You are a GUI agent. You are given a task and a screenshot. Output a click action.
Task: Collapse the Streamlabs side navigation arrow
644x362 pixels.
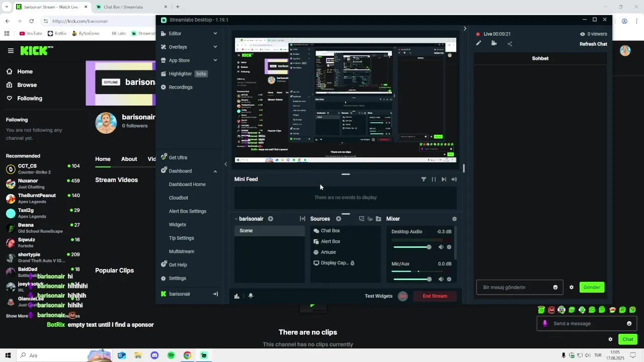225,164
